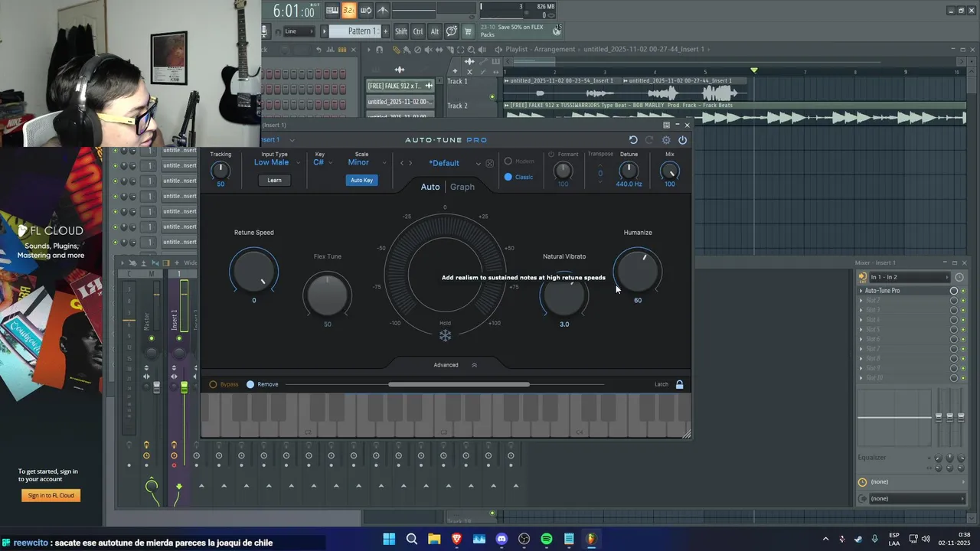
Task: Toggle Track 1 mute LED in playlist
Action: tap(492, 96)
